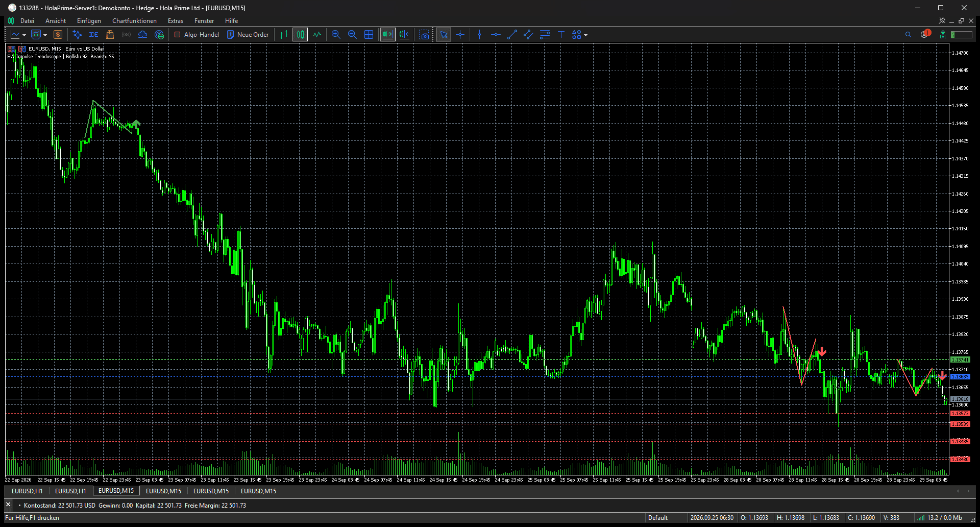Viewport: 980px width, 527px height.
Task: Open the account notifications icon with the red badge
Action: 925,34
